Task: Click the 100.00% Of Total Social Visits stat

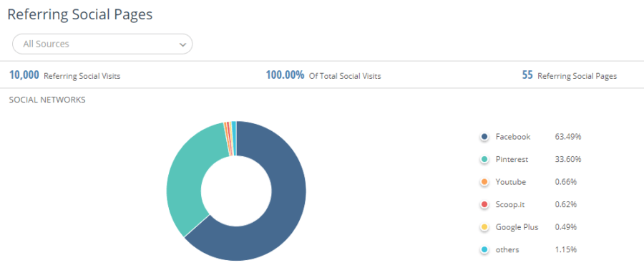Action: 323,75
